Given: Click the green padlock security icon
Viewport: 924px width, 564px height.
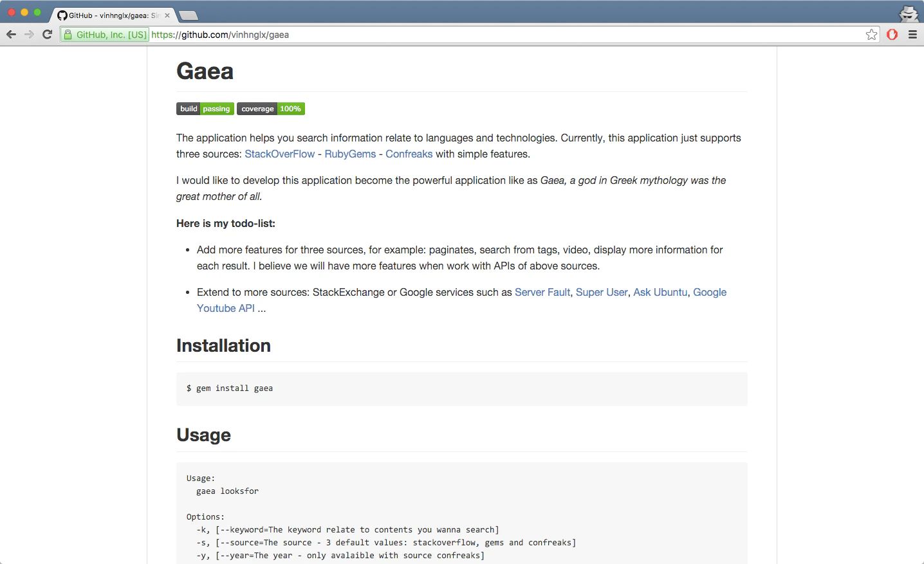Looking at the screenshot, I should [x=68, y=34].
